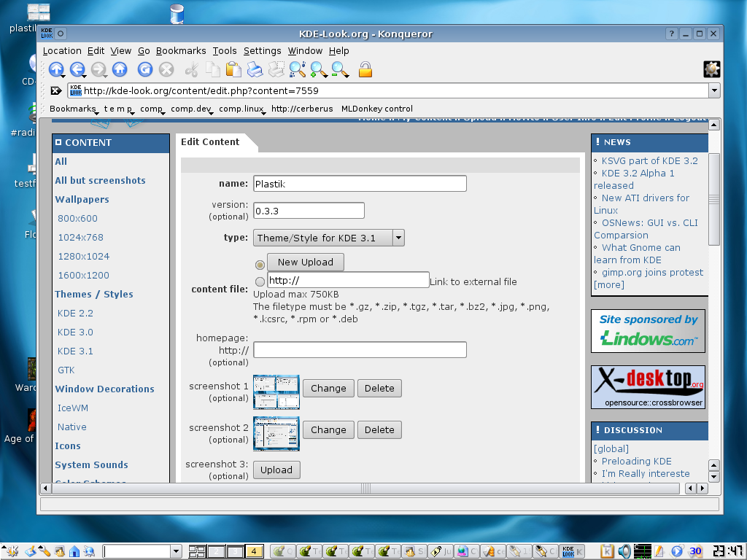Open the View menu
The height and width of the screenshot is (560, 747).
pos(121,50)
